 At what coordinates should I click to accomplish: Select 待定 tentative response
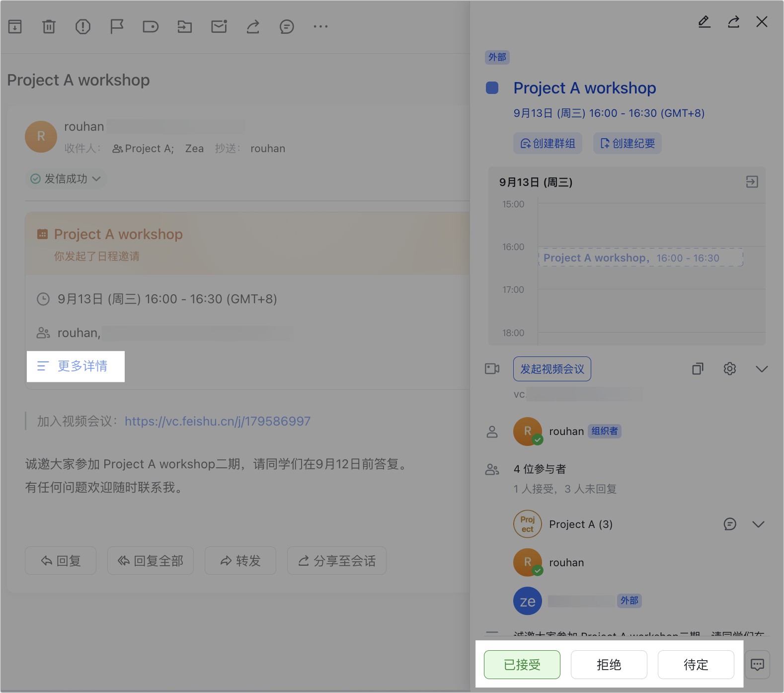(x=696, y=665)
